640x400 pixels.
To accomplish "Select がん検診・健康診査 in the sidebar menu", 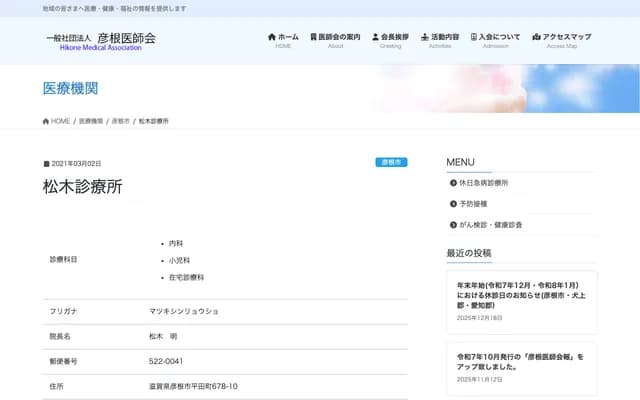I will point(489,225).
